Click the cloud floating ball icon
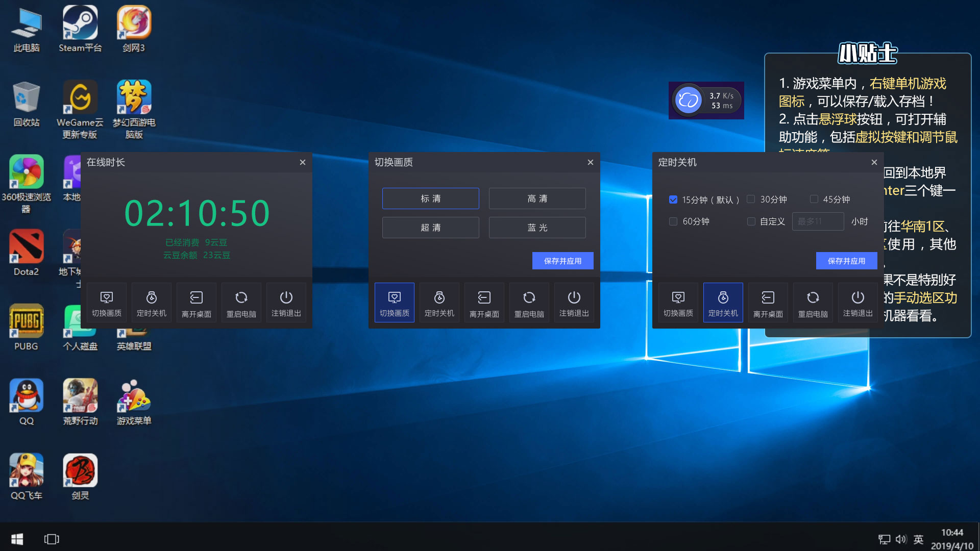This screenshot has height=551, width=980. pyautogui.click(x=688, y=101)
